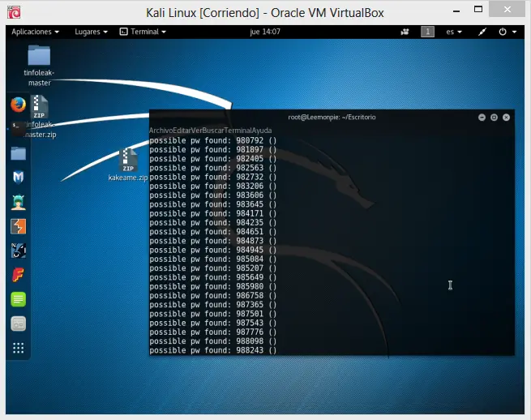
Task: Open the green notes app in the dock
Action: pos(18,299)
